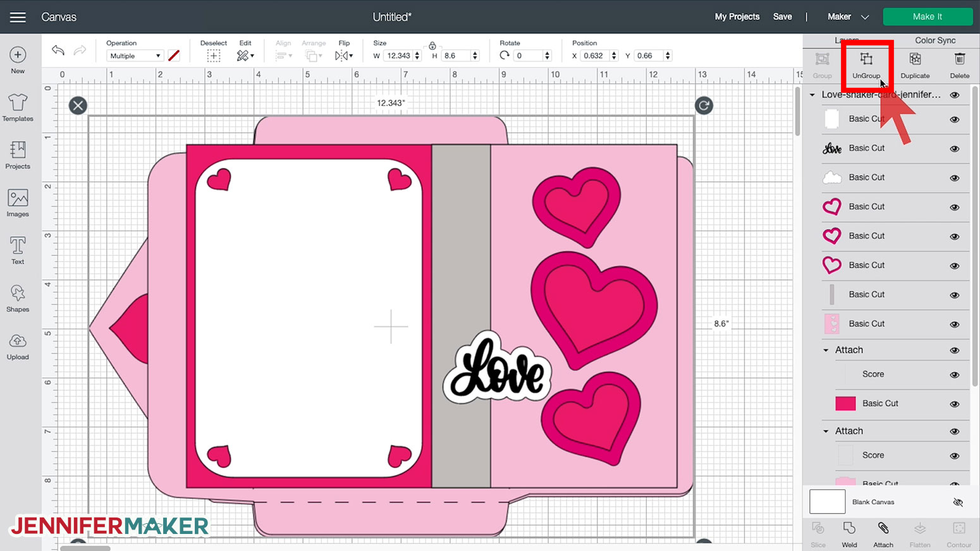This screenshot has height=551, width=980.
Task: Hide the first Score layer
Action: [955, 375]
